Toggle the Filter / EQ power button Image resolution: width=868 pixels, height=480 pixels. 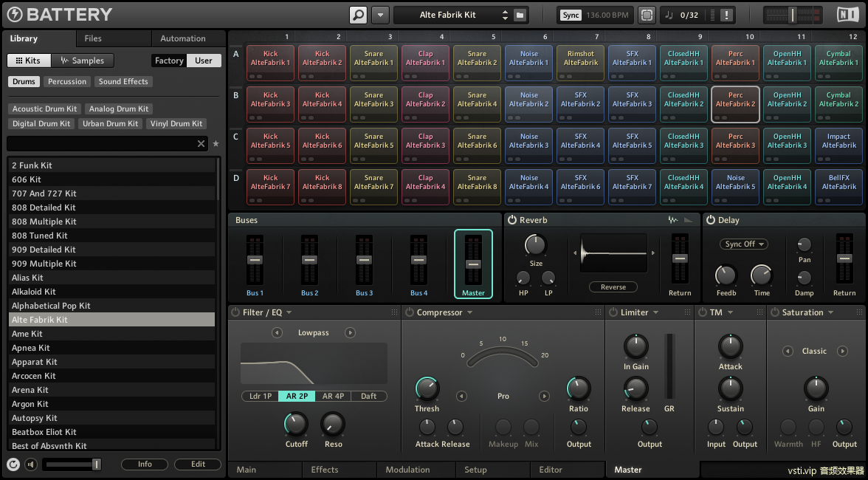point(235,312)
